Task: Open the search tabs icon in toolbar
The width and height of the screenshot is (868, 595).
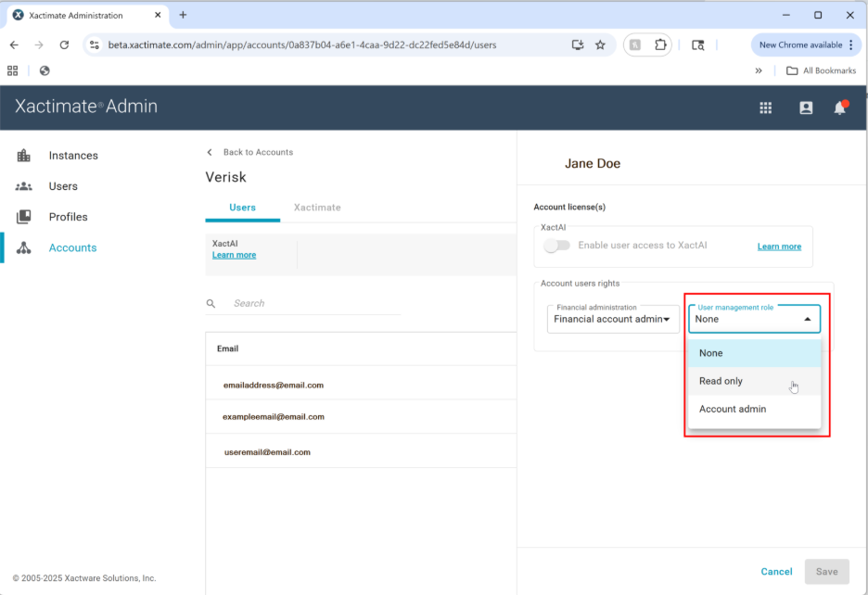Action: click(x=698, y=44)
